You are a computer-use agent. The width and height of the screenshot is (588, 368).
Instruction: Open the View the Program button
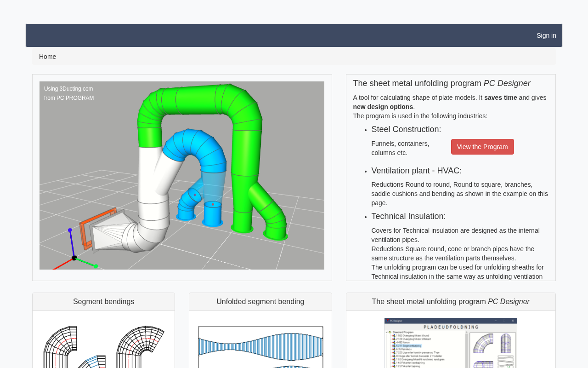[482, 147]
